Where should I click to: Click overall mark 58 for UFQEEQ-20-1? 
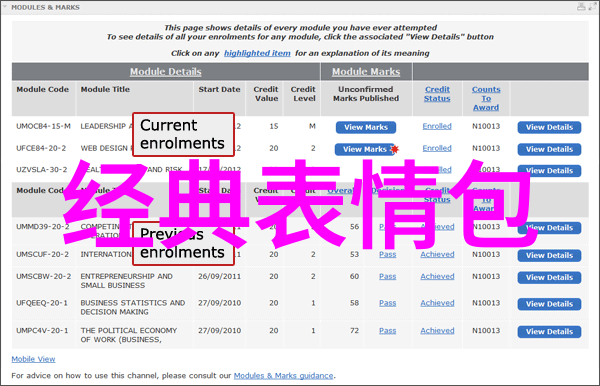click(354, 303)
